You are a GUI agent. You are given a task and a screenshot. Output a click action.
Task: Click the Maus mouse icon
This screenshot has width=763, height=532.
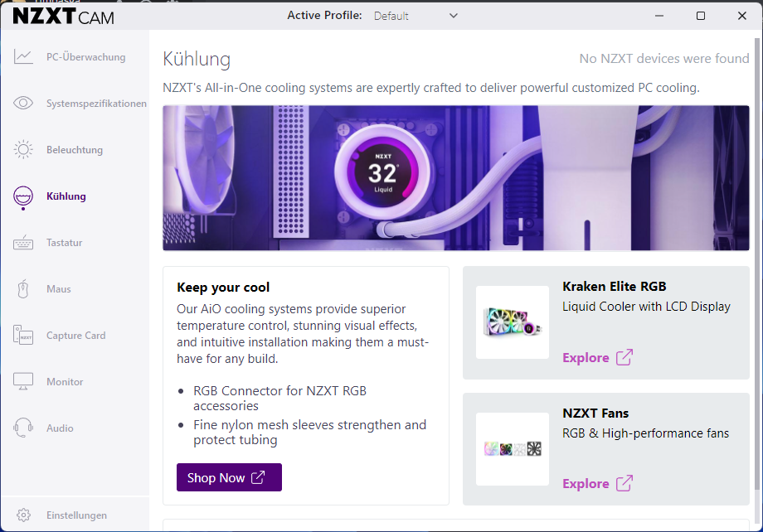pos(23,289)
